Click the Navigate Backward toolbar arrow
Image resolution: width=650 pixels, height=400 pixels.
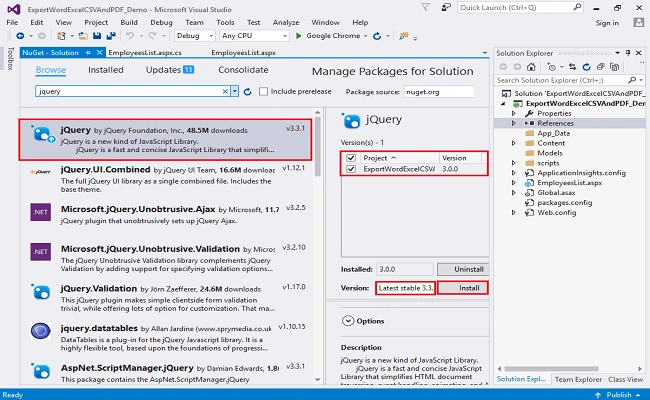[x=20, y=36]
